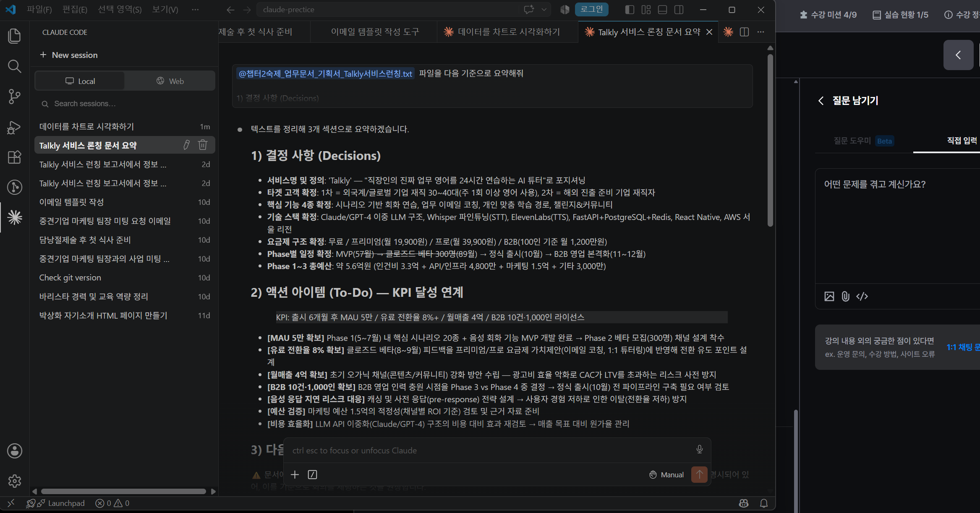Toggle the Manual permission mode

[666, 475]
